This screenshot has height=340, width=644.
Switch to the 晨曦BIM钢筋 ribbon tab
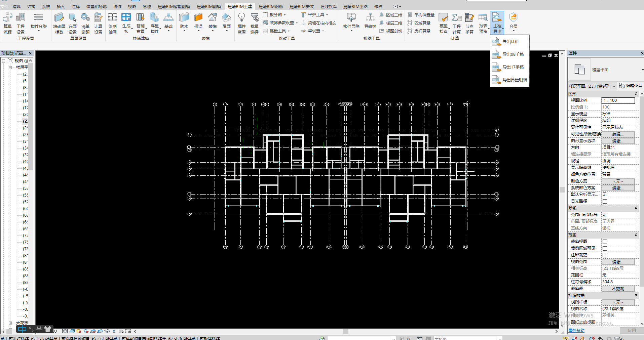pos(271,7)
